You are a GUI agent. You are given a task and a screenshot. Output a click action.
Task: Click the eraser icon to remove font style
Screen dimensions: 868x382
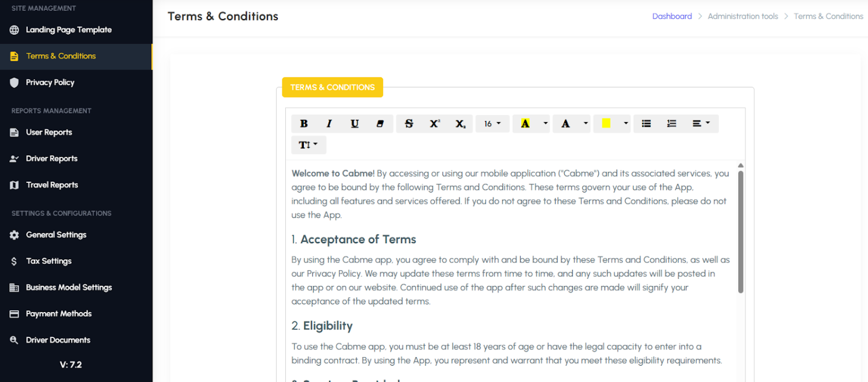(x=380, y=123)
